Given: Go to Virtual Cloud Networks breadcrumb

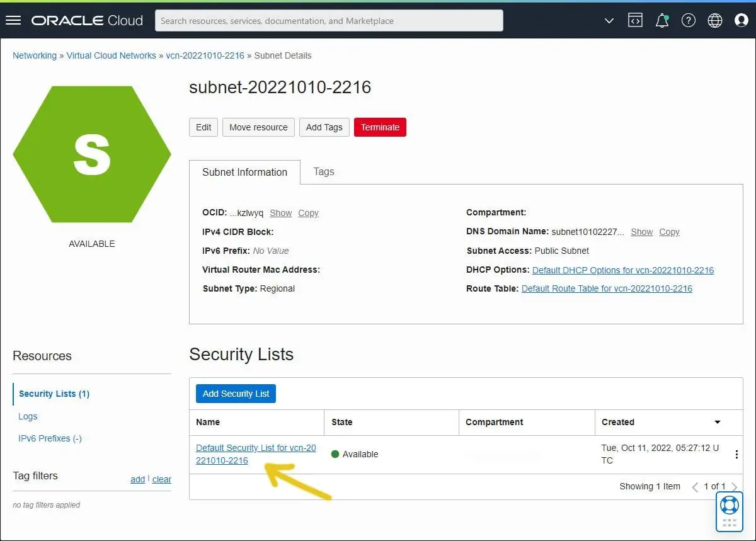Looking at the screenshot, I should click(x=112, y=55).
